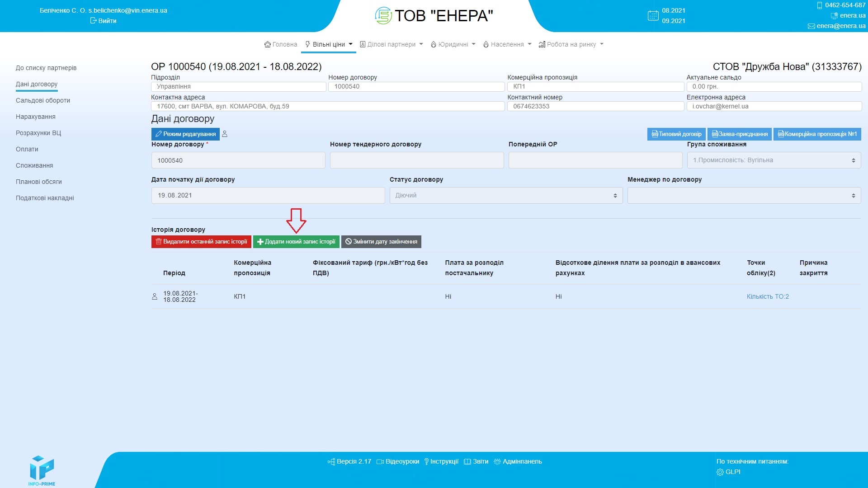The image size is (868, 488).
Task: Click Видалити останній запис історії button
Action: pos(201,242)
